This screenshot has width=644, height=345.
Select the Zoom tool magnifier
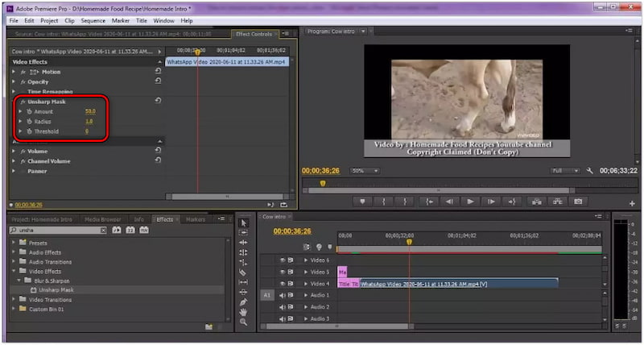(x=243, y=322)
